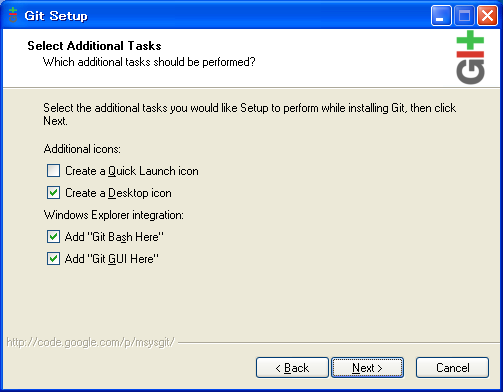This screenshot has height=392, width=503.
Task: Click the instruction paragraph about additional tasks
Action: click(x=250, y=114)
